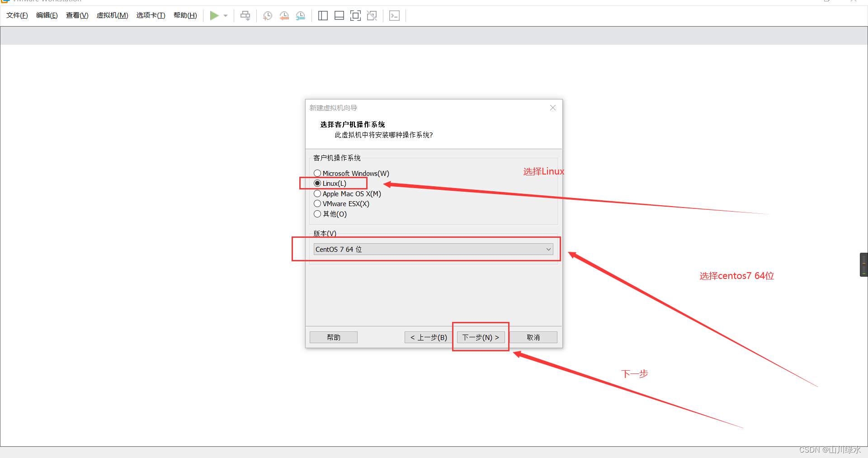Open the 查看(V) menu
Image resolution: width=868 pixels, height=458 pixels.
click(77, 15)
